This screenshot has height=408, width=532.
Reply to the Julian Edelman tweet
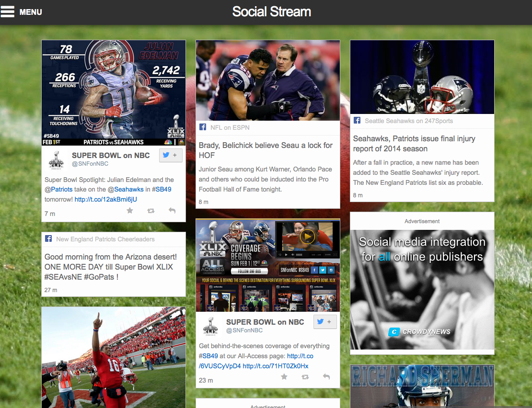(172, 211)
